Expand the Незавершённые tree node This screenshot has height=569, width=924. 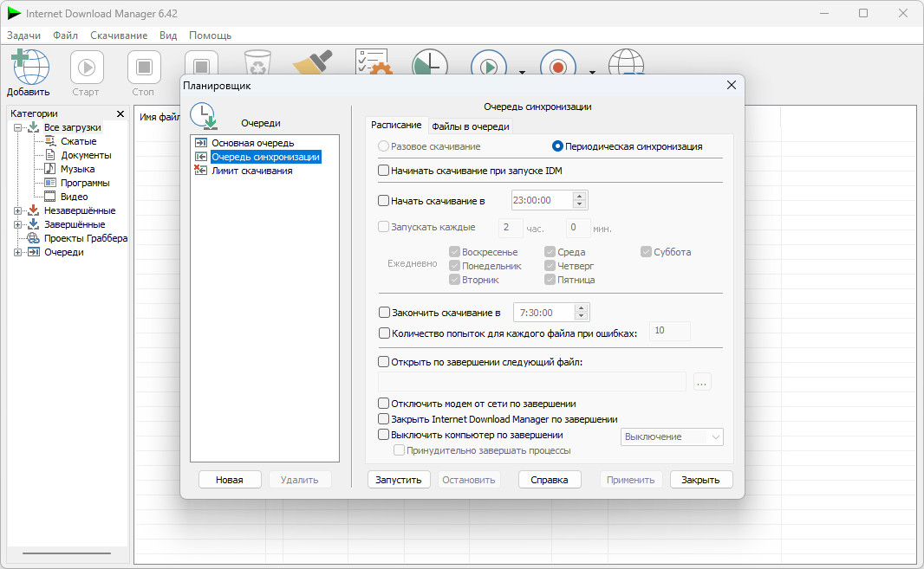[x=17, y=210]
